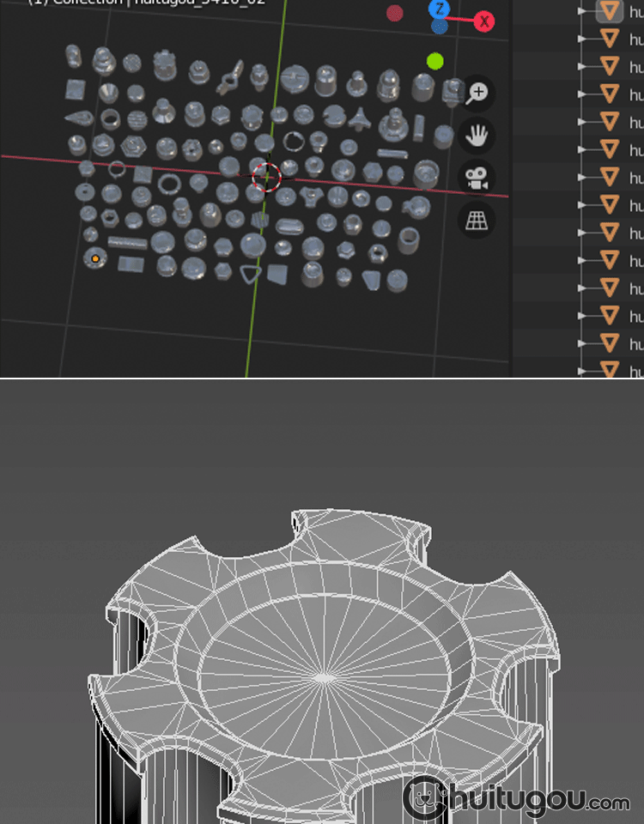Screen dimensions: 644x824
Task: Select the hollow triangle-shaped part in viewport
Action: click(x=250, y=274)
